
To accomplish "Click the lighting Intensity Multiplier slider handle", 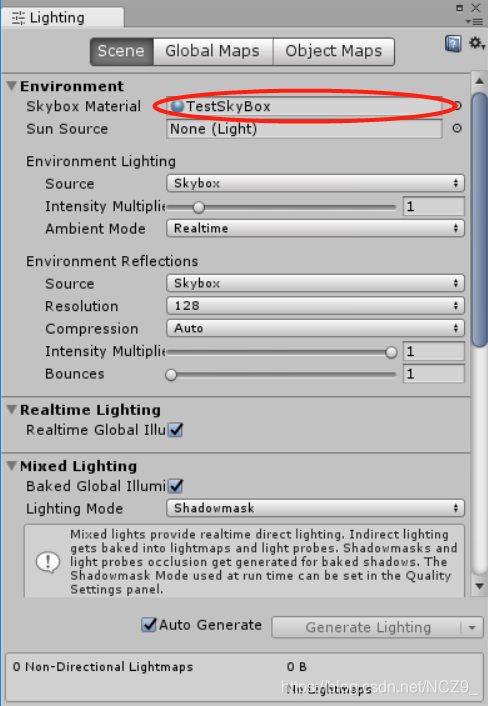I will (x=199, y=208).
